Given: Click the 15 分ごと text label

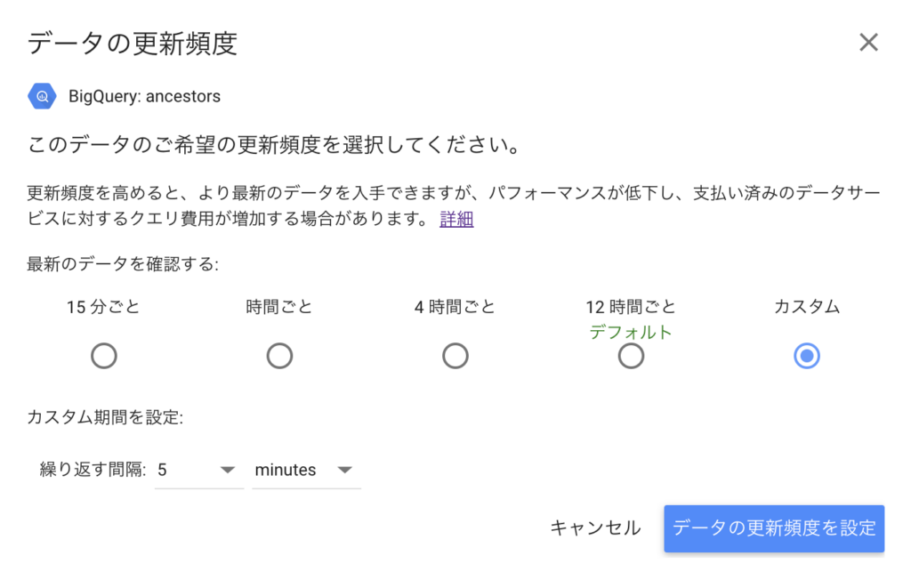Looking at the screenshot, I should 103,307.
